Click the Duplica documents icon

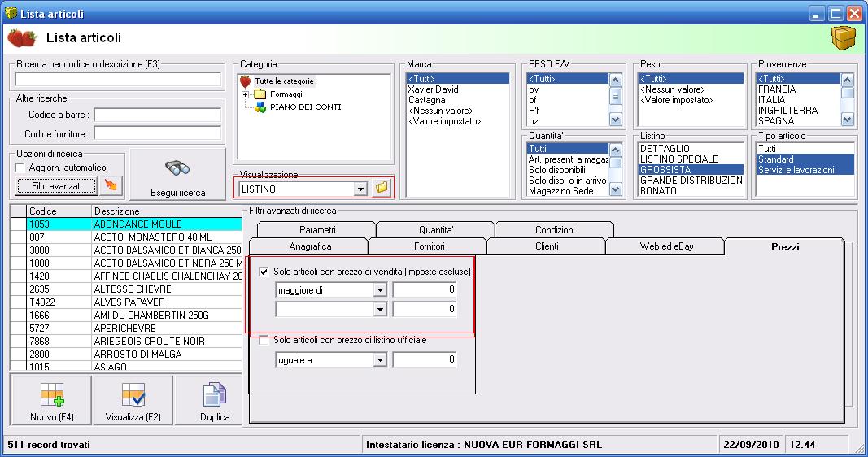pyautogui.click(x=215, y=395)
